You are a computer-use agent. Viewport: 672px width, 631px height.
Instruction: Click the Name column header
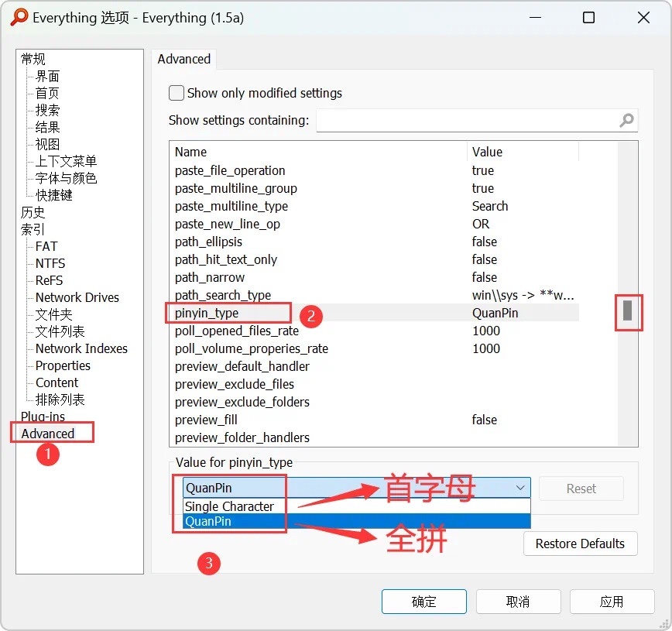tap(318, 152)
